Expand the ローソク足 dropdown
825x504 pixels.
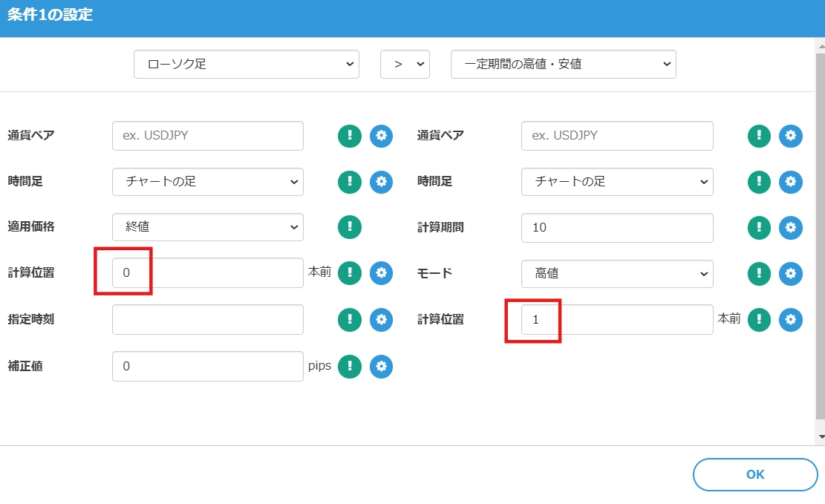click(x=246, y=65)
